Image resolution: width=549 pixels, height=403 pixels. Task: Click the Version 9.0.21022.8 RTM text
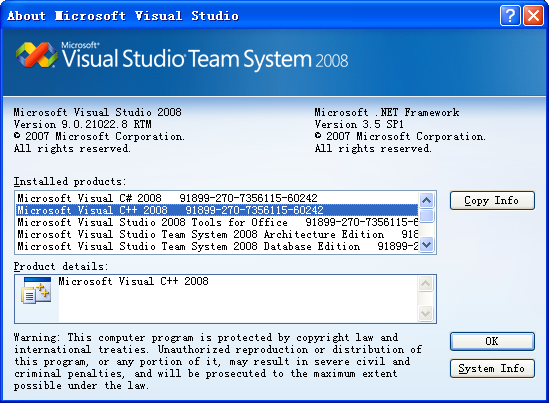pyautogui.click(x=83, y=124)
